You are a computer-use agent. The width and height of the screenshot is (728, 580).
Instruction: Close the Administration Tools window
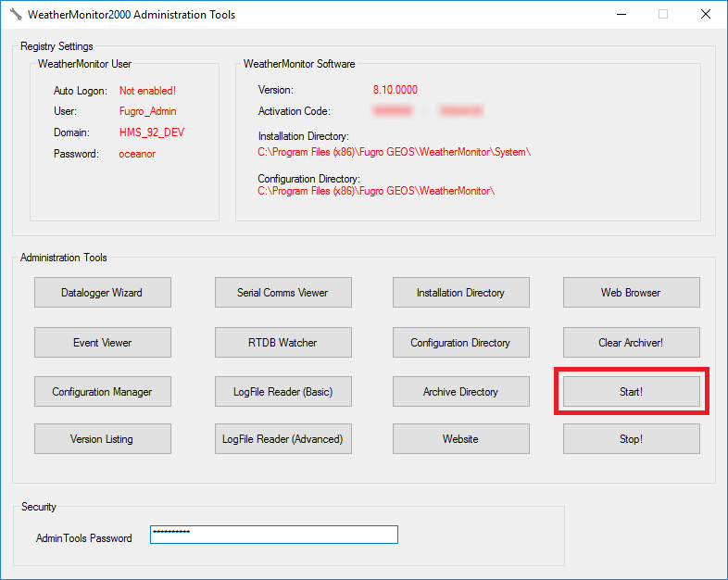click(706, 15)
